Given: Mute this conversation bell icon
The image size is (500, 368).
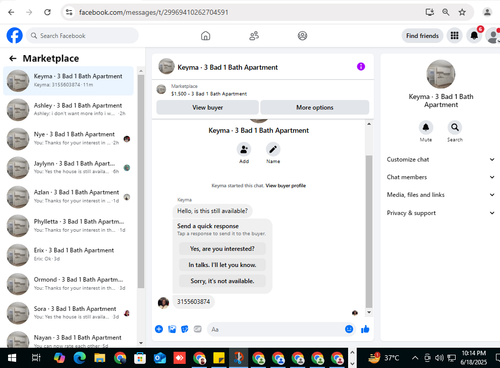Looking at the screenshot, I should point(426,127).
